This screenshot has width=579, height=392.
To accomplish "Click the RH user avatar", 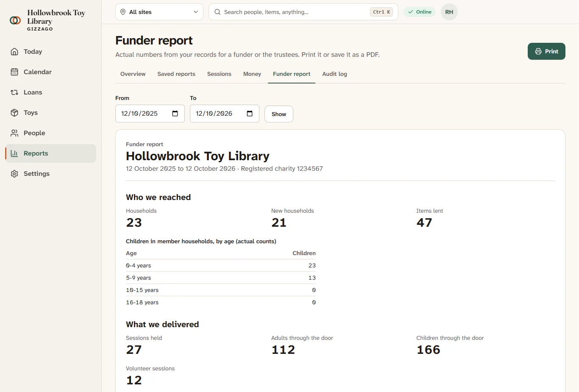I will click(449, 12).
